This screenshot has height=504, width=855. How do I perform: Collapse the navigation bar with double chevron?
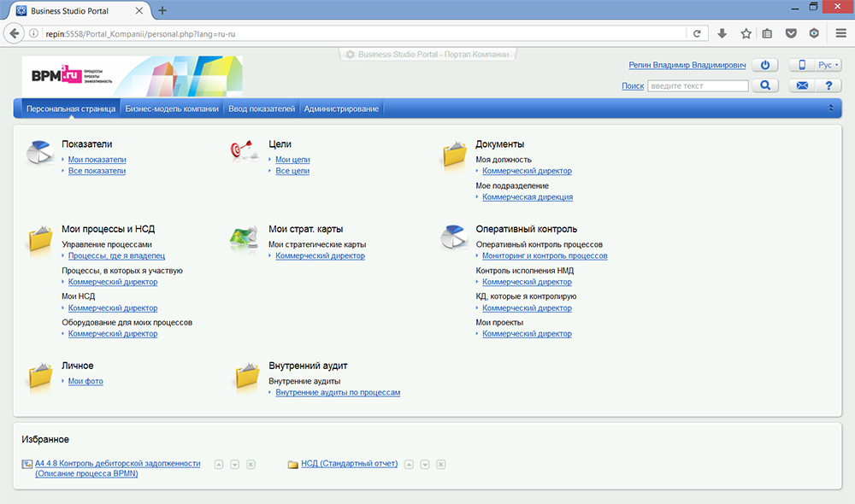pos(830,108)
